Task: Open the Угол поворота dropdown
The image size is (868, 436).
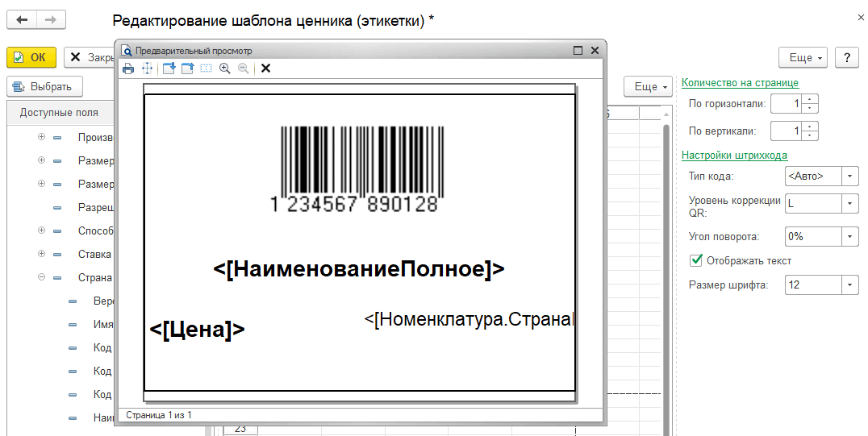Action: coord(849,236)
